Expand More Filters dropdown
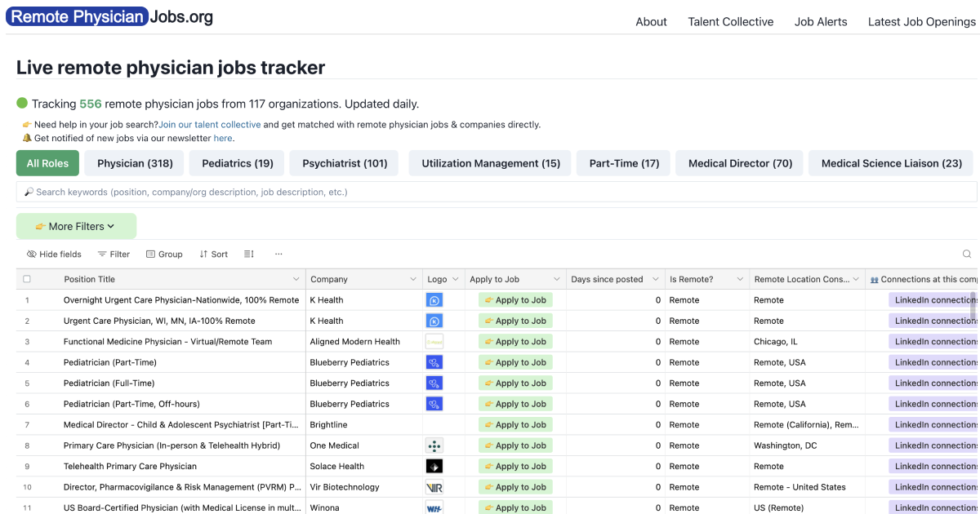The width and height of the screenshot is (980, 514). point(76,226)
